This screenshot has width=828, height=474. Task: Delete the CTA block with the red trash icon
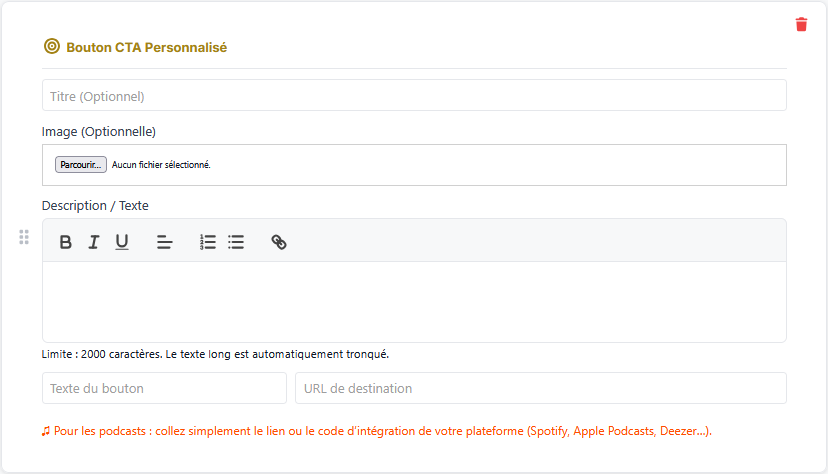pyautogui.click(x=801, y=24)
